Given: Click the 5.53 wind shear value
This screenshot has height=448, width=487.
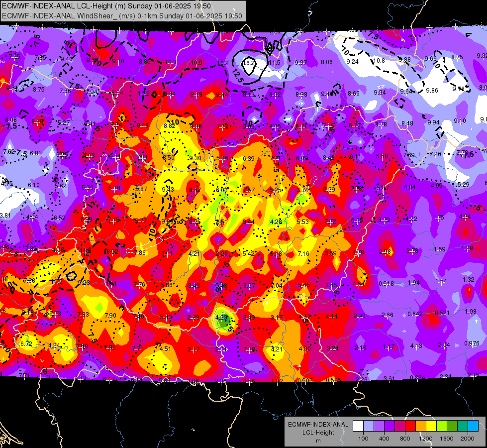Looking at the screenshot, I should coord(303,222).
